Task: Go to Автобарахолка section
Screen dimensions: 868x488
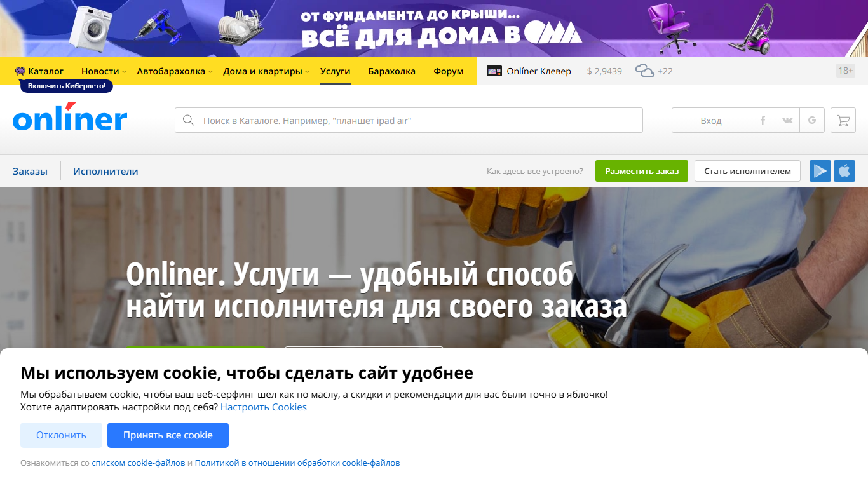Action: 171,71
